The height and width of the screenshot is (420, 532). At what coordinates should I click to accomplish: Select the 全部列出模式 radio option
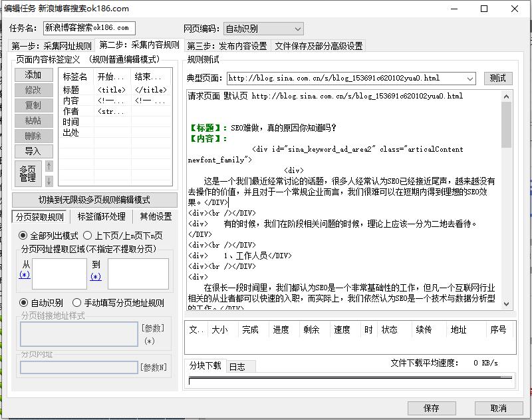(x=23, y=236)
